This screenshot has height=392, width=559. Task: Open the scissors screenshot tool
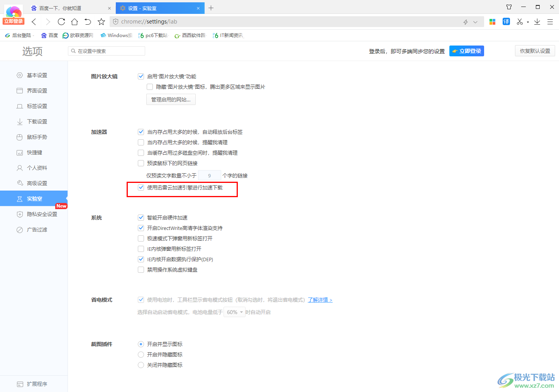520,22
